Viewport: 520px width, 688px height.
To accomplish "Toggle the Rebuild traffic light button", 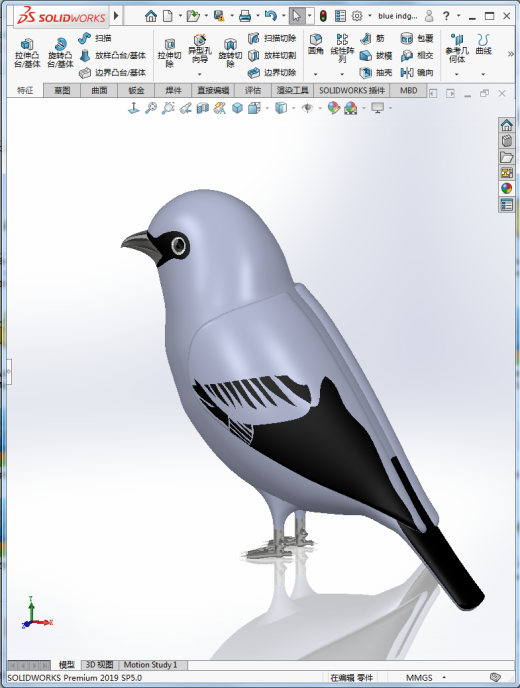I will 323,16.
